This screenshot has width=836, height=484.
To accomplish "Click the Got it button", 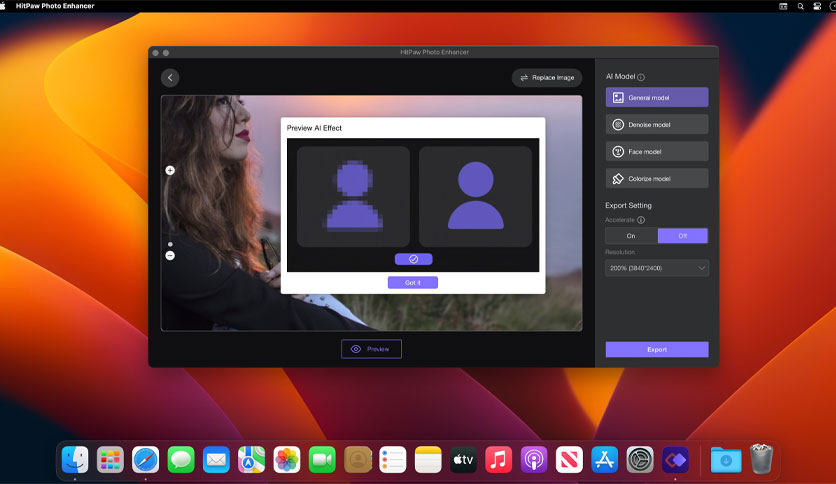I will tap(413, 283).
